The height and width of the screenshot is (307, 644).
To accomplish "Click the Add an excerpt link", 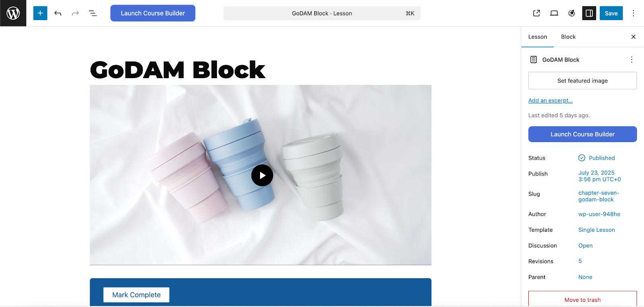I will coord(550,101).
